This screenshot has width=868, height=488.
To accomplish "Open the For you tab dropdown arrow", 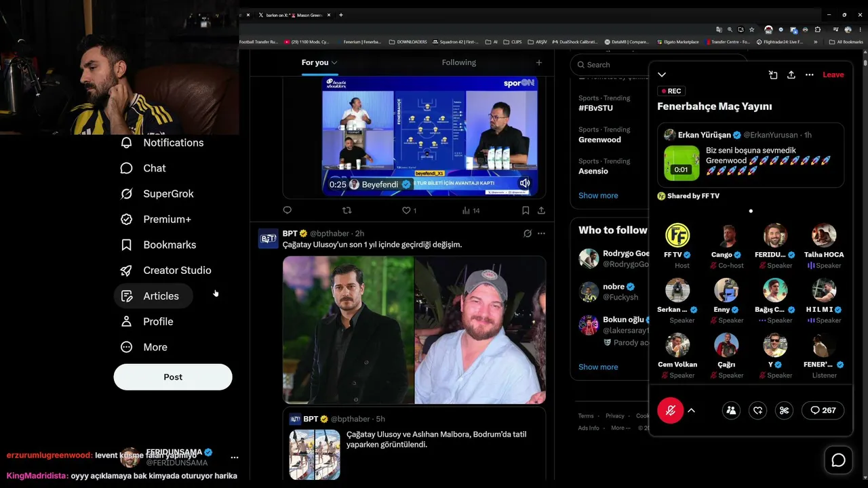I will [334, 62].
